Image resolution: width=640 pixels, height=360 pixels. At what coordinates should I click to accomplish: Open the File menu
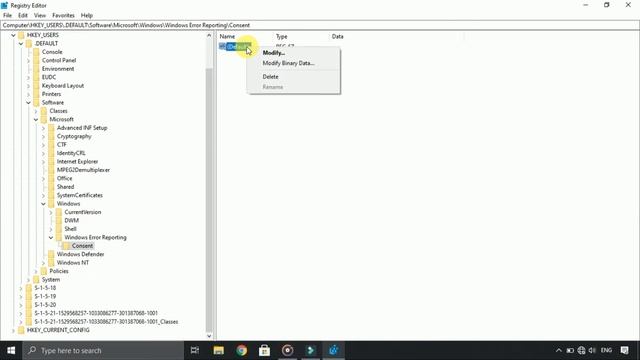(x=7, y=15)
